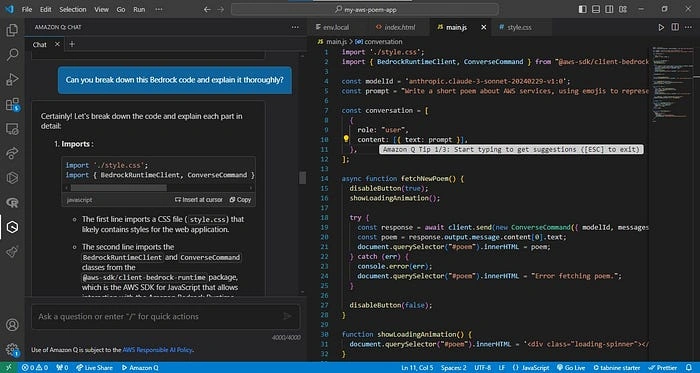Image resolution: width=700 pixels, height=373 pixels.
Task: Open the View menu
Action: click(101, 9)
